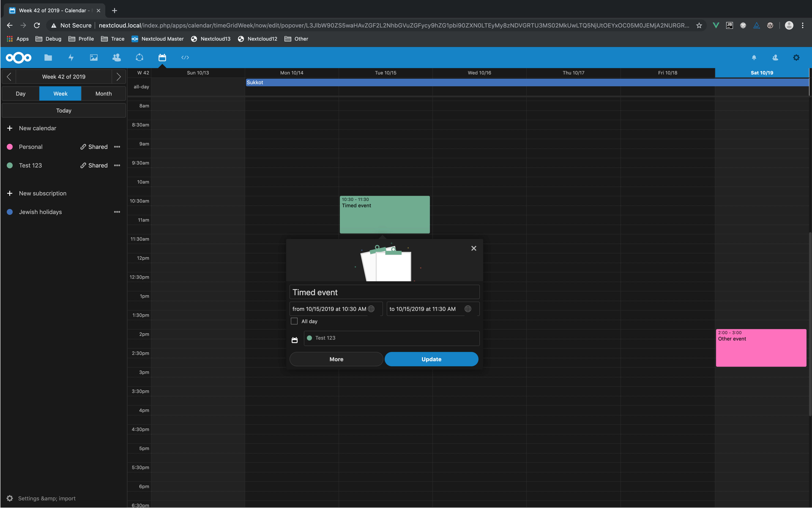Switch to Month view
Screen dimensions: 812x508
click(103, 94)
